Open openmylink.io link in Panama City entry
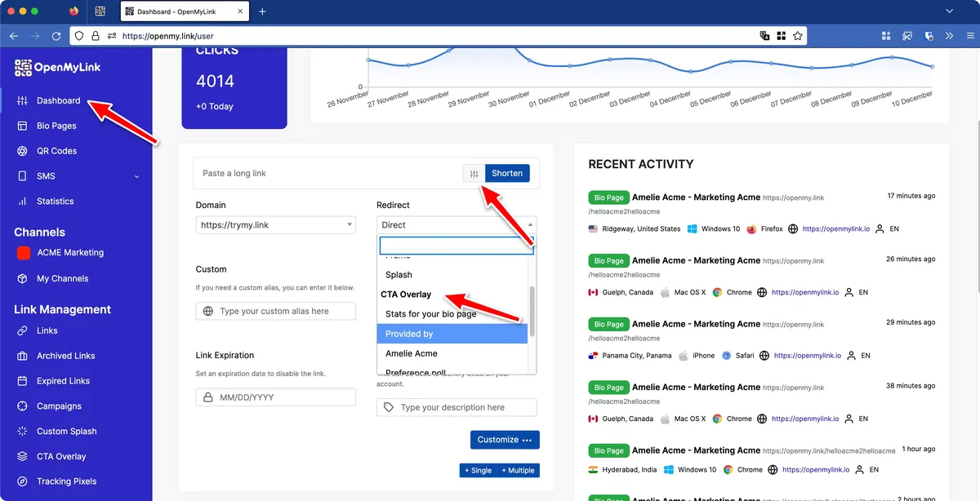The image size is (980, 501). [x=808, y=356]
